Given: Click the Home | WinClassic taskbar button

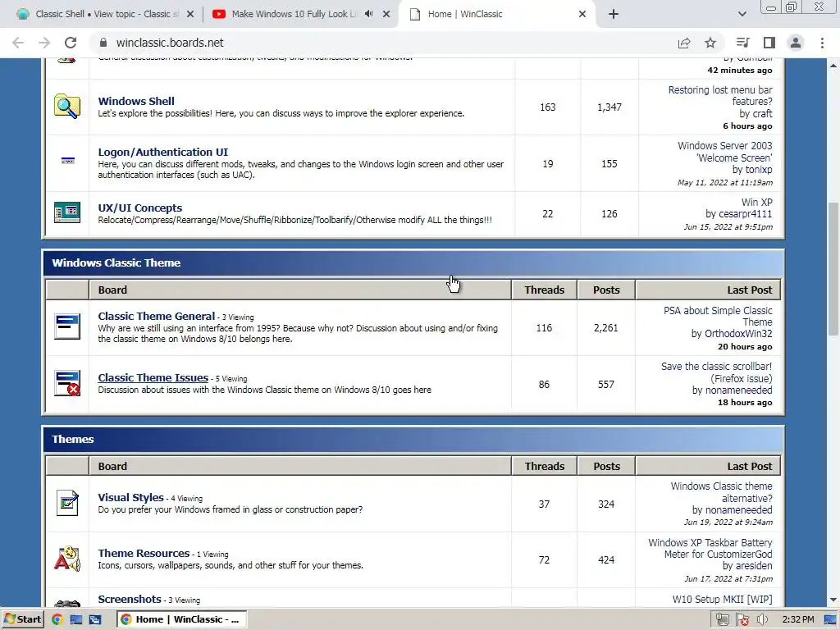Looking at the screenshot, I should click(181, 619).
